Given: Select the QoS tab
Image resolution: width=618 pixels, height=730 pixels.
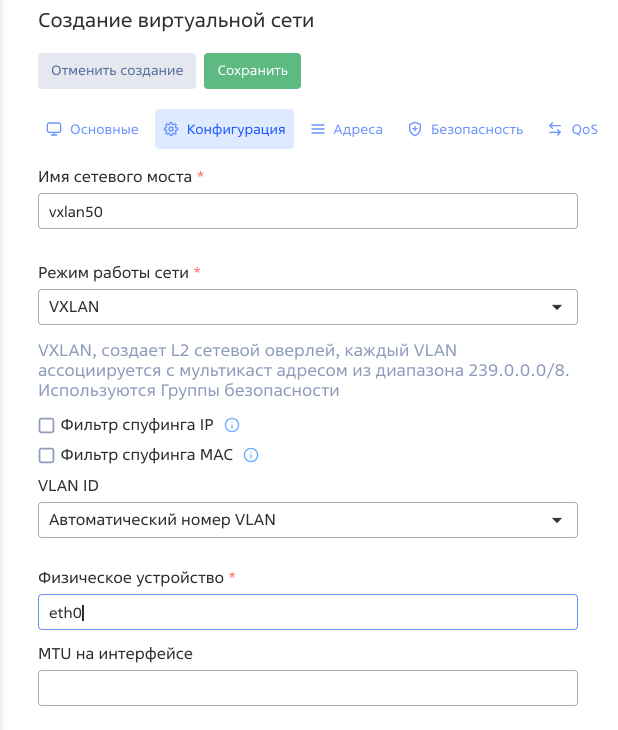Looking at the screenshot, I should [x=573, y=129].
